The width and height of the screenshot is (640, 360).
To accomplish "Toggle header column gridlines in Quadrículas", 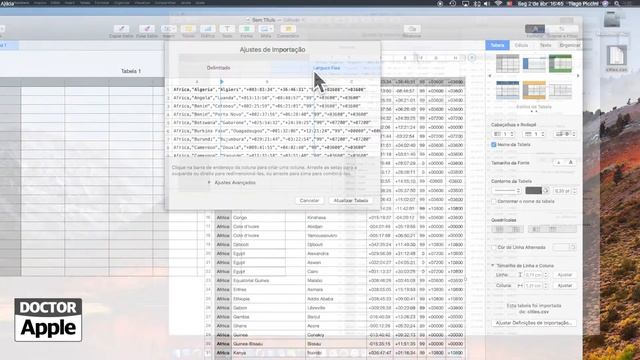I will pyautogui.click(x=536, y=229).
